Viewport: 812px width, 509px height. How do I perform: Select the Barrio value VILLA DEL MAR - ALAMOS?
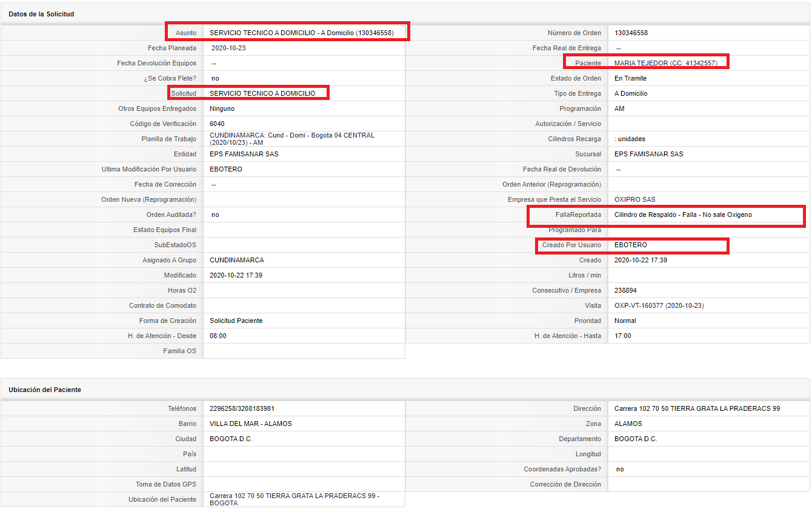[251, 424]
